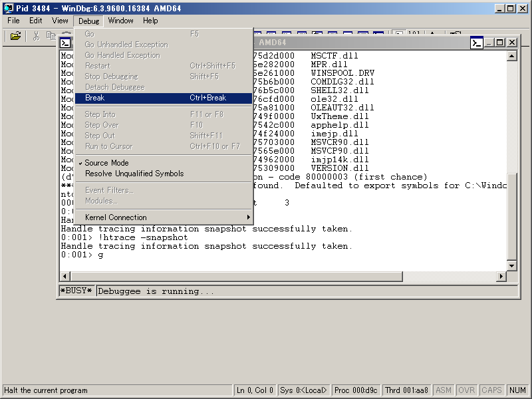Choose Restart in the Debug menu
This screenshot has height=399, width=532.
click(x=164, y=66)
